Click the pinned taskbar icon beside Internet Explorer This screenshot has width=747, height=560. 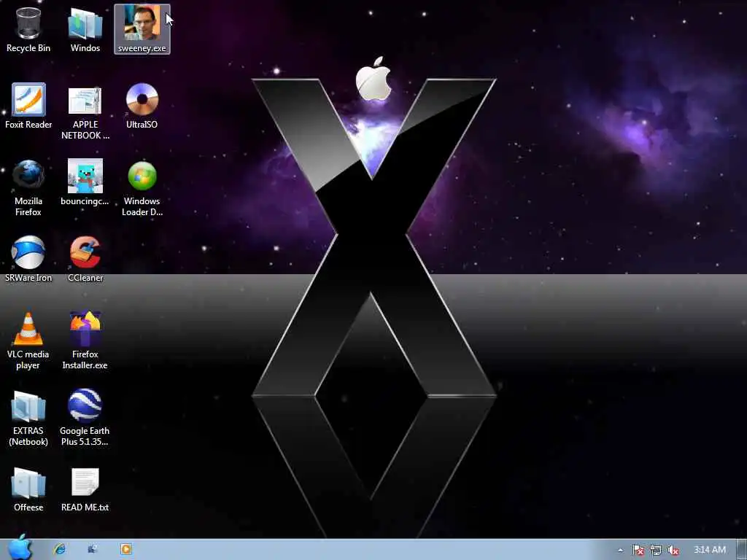click(93, 549)
